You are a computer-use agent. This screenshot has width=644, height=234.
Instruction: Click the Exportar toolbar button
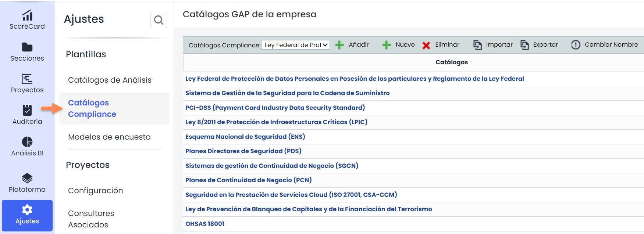[539, 45]
